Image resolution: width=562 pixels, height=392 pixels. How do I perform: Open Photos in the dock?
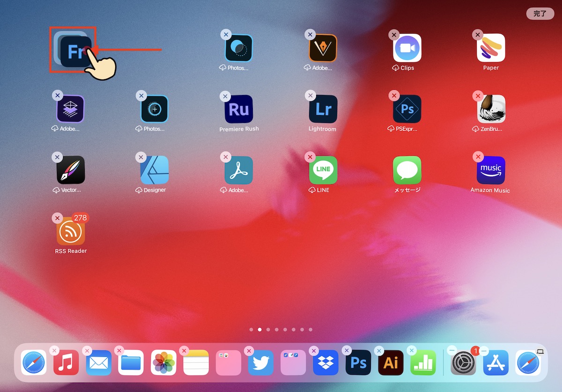163,363
